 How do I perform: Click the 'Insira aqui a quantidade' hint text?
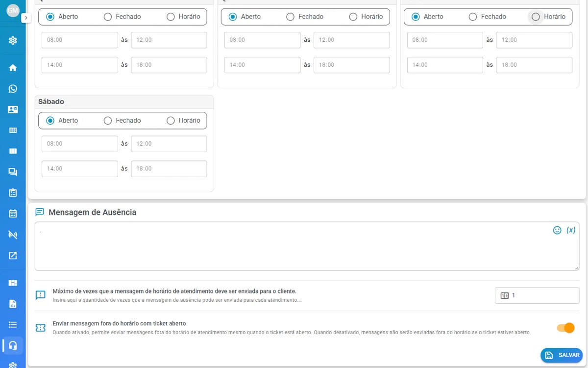[x=177, y=300]
